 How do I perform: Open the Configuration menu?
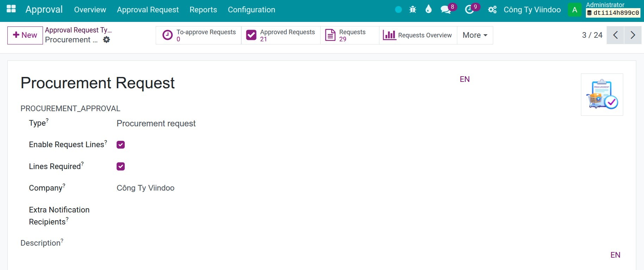251,10
